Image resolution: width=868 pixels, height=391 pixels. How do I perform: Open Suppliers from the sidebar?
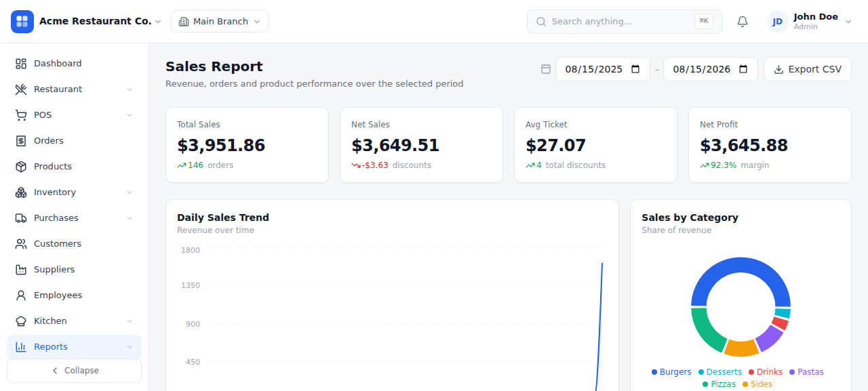click(x=74, y=270)
